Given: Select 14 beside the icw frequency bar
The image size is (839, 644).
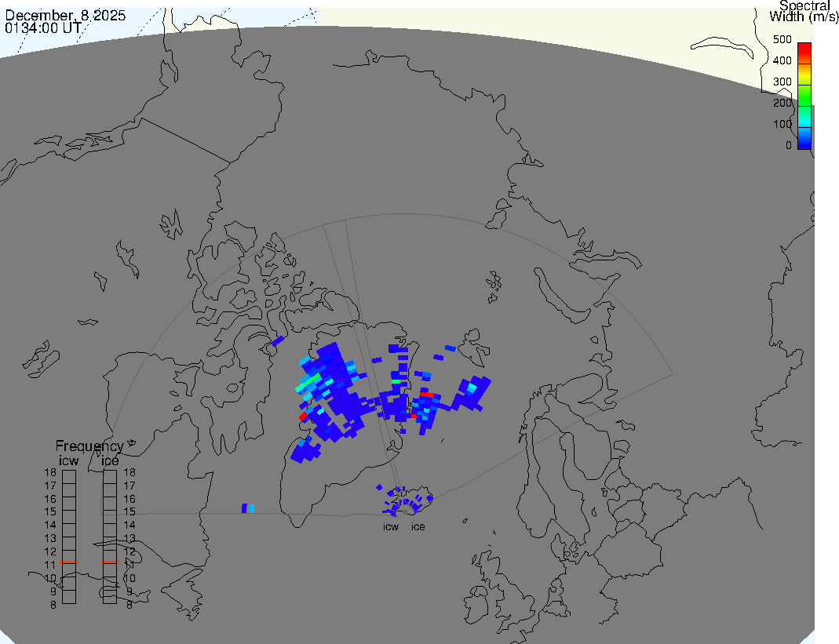Looking at the screenshot, I should 50,526.
